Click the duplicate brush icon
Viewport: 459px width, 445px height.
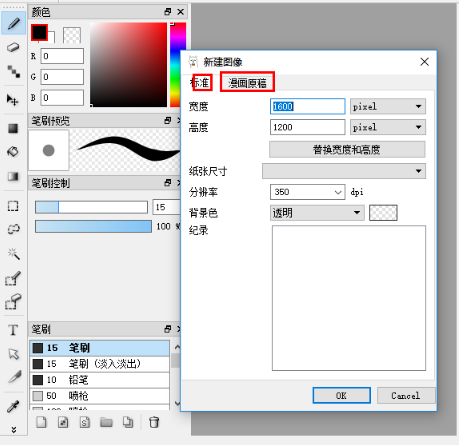(x=128, y=422)
